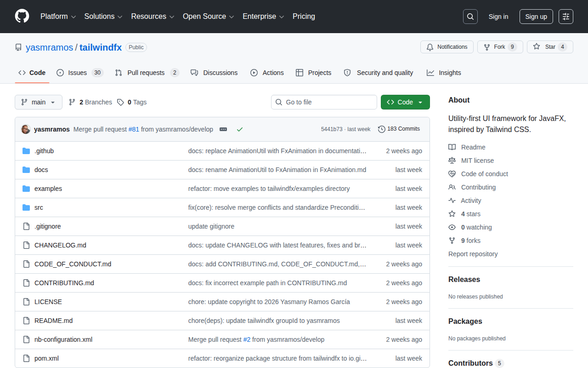This screenshot has height=368, width=588.
Task: Click the src folder icon
Action: click(x=26, y=207)
